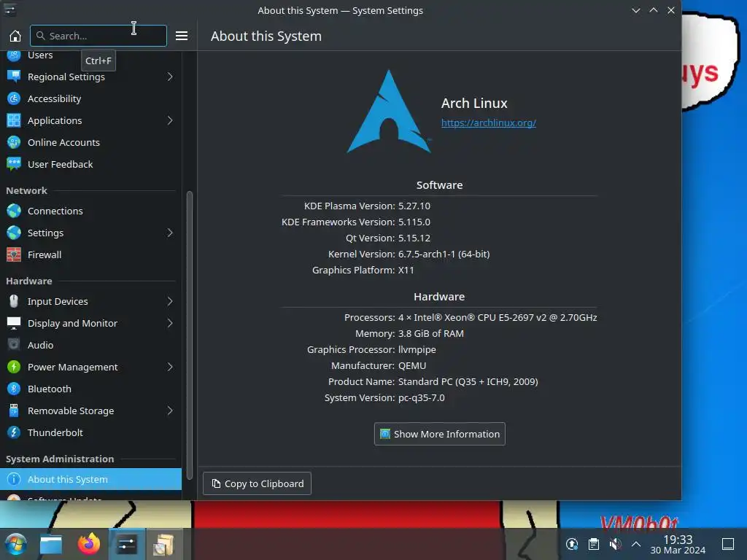Click the Firewall brick-wall icon
The image size is (747, 560).
click(x=14, y=254)
